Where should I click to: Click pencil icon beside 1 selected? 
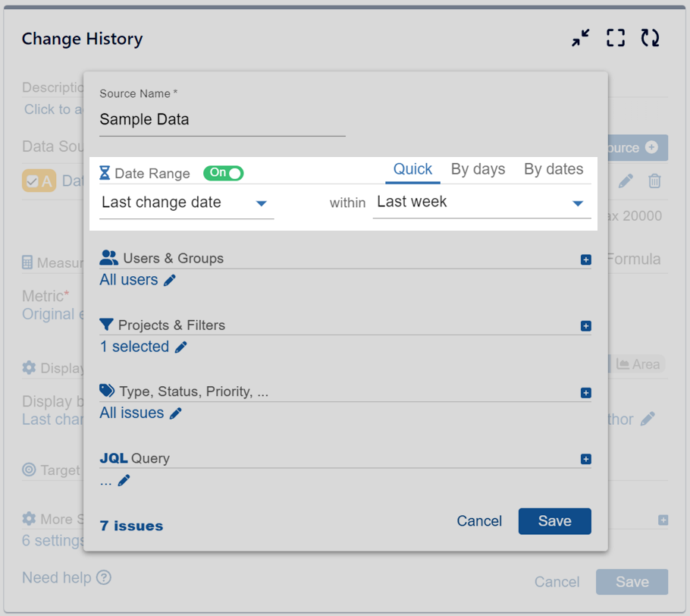click(180, 347)
